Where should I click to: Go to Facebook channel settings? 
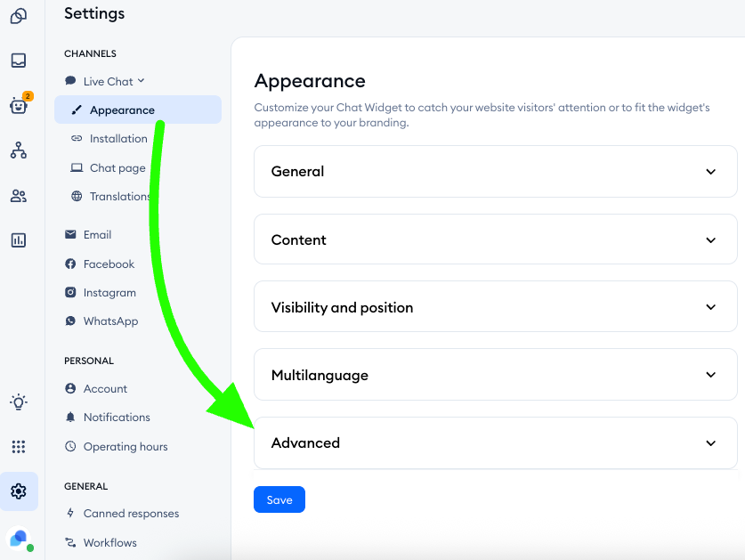click(109, 264)
